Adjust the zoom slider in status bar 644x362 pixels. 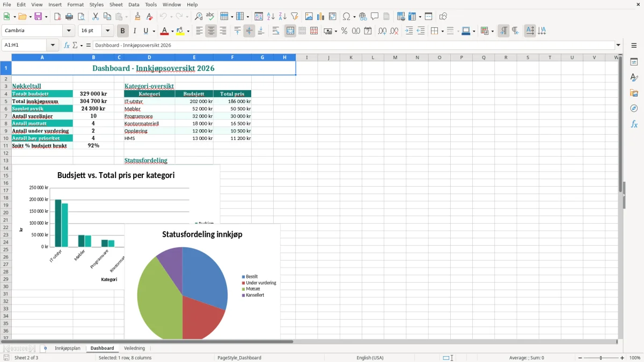coord(601,358)
